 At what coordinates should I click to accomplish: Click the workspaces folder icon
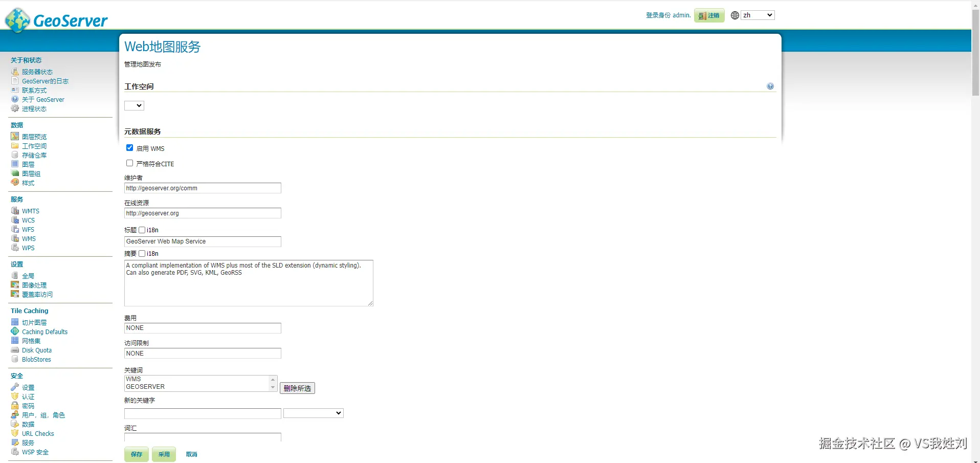(15, 146)
